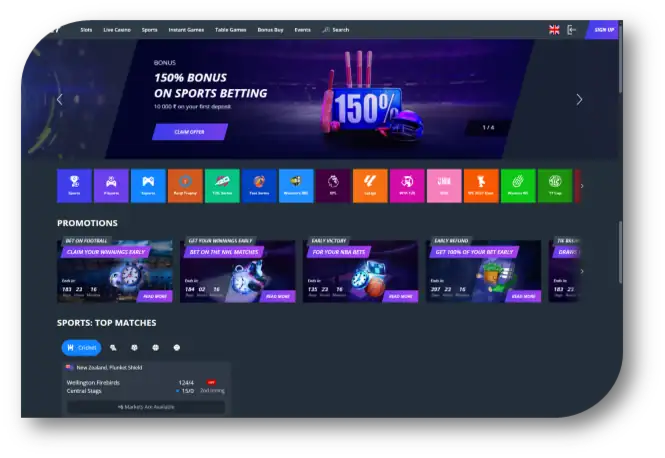Image resolution: width=665 pixels, height=458 pixels.
Task: Open the Live Casino menu item
Action: click(x=117, y=30)
